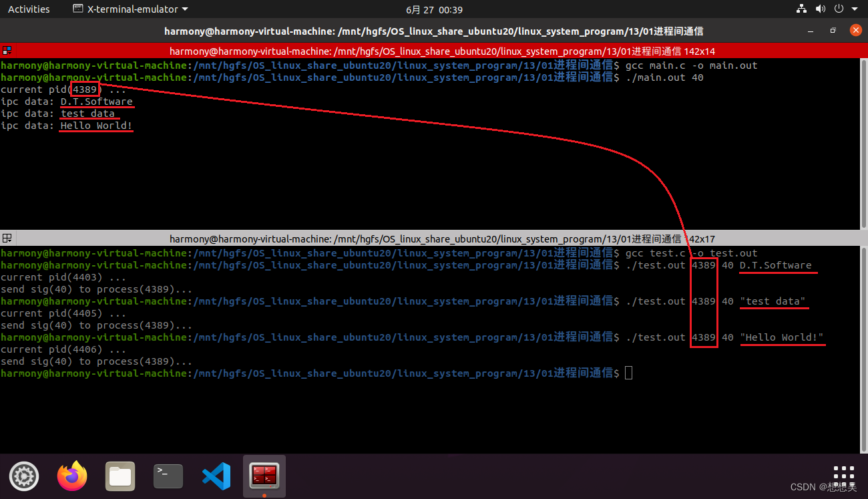The height and width of the screenshot is (499, 868).
Task: Open the system menu dropdown arrow
Action: click(x=855, y=9)
